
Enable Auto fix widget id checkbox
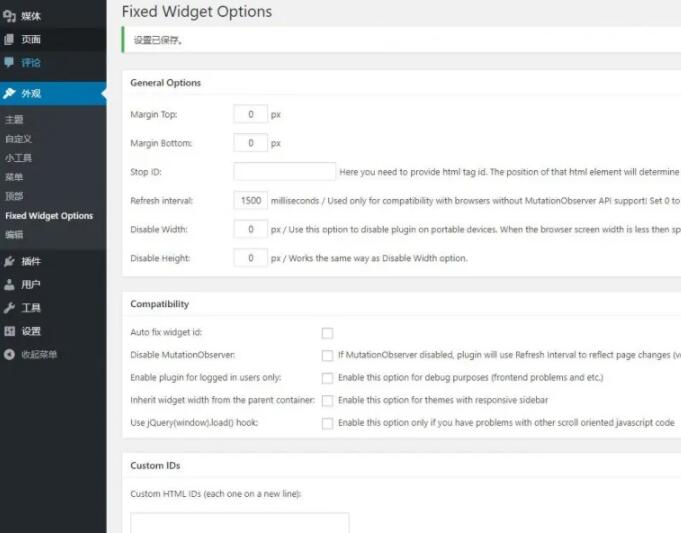coord(327,333)
